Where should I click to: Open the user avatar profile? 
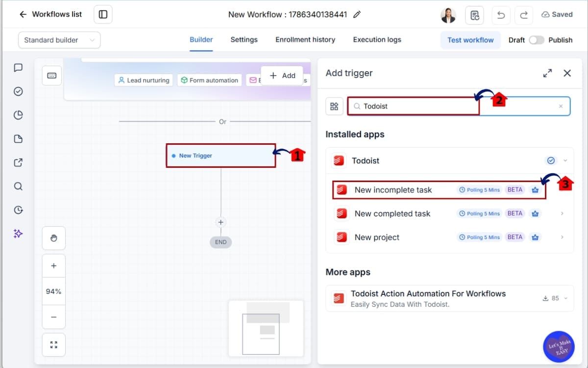(x=448, y=15)
